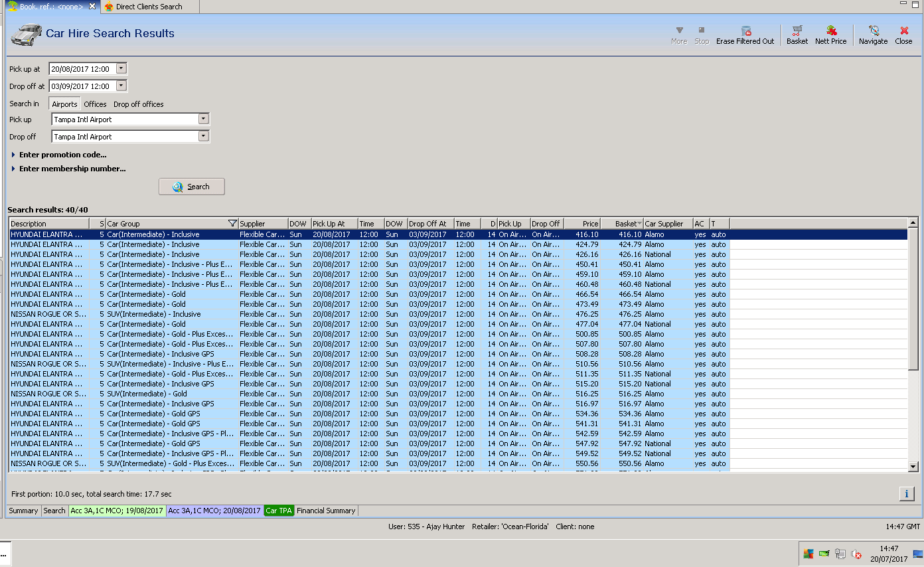Open the Drop off airport dropdown
The image size is (924, 567).
203,136
